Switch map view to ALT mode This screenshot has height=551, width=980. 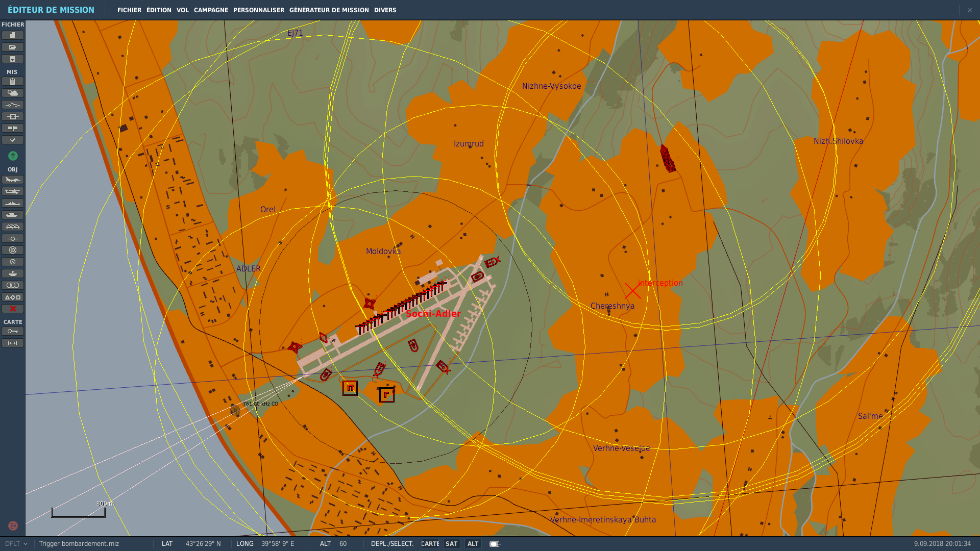point(473,544)
